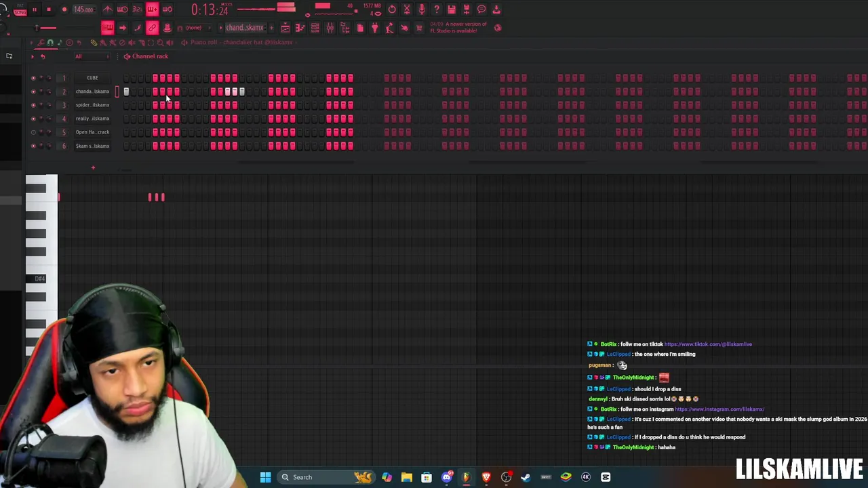This screenshot has width=868, height=488.
Task: Open the Piano roll view icon
Action: 300,28
